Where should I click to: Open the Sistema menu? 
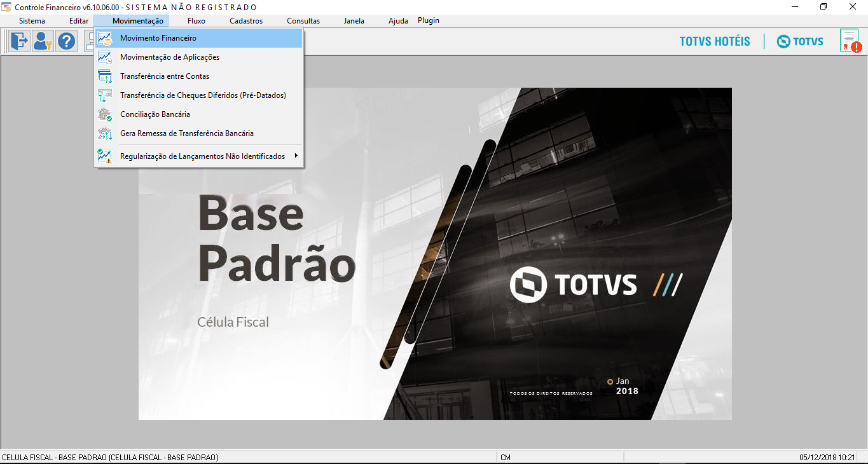32,21
